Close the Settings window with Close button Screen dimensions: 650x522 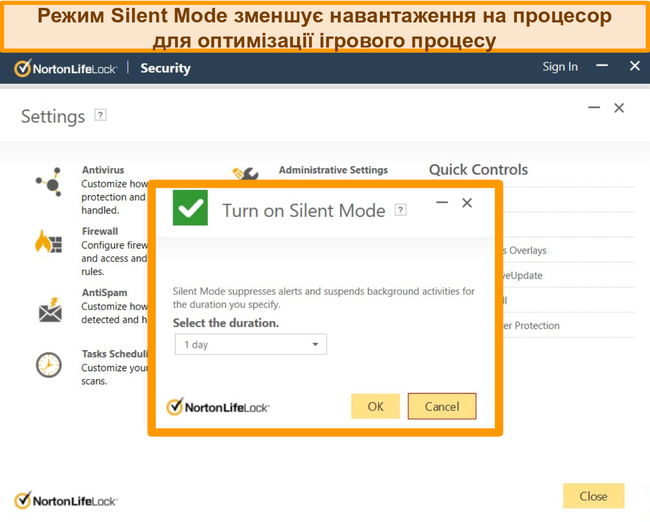pyautogui.click(x=593, y=496)
